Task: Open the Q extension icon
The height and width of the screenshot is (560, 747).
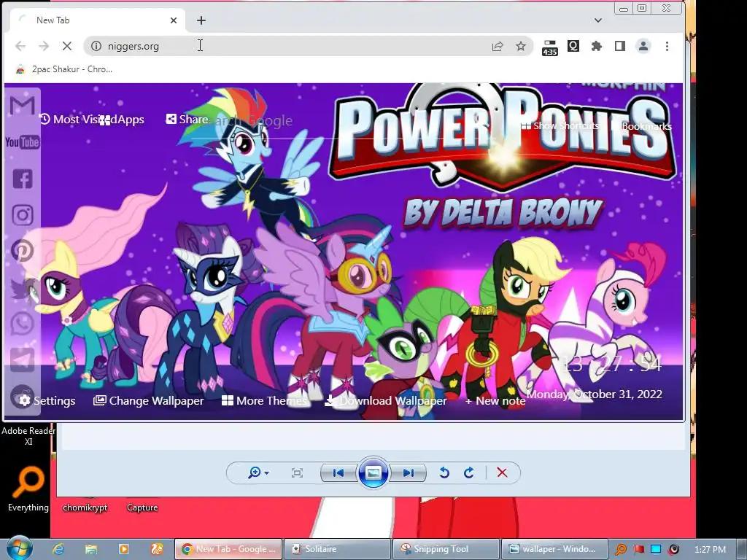Action: click(573, 46)
